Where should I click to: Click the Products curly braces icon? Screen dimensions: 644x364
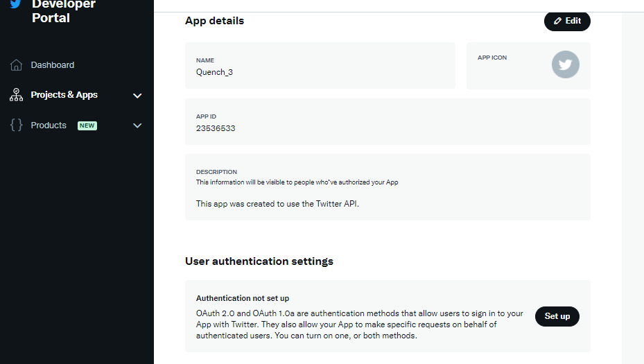[17, 125]
